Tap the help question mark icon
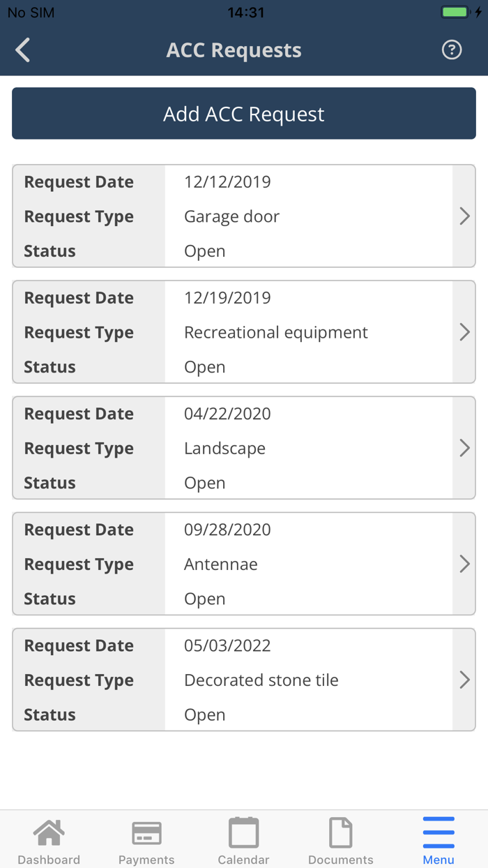The height and width of the screenshot is (868, 488). click(451, 50)
